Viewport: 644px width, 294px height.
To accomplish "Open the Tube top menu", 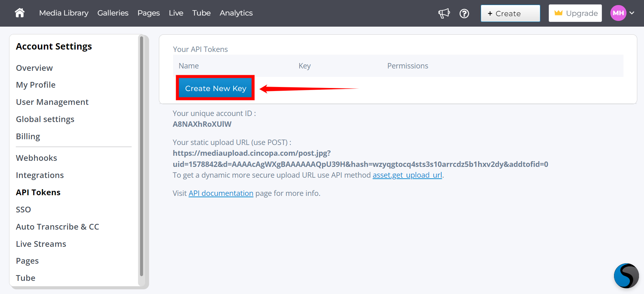I will 201,13.
